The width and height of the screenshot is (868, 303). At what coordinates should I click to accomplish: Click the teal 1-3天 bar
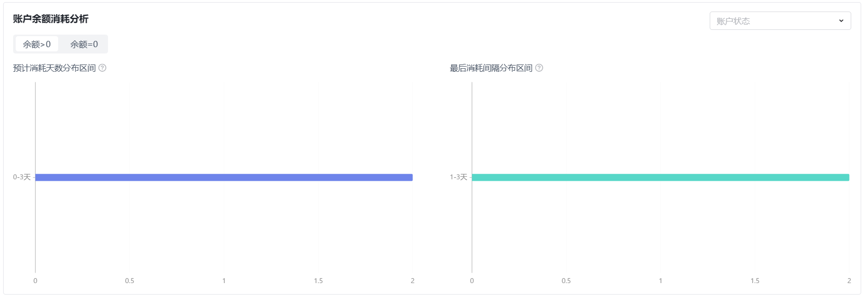pos(660,177)
